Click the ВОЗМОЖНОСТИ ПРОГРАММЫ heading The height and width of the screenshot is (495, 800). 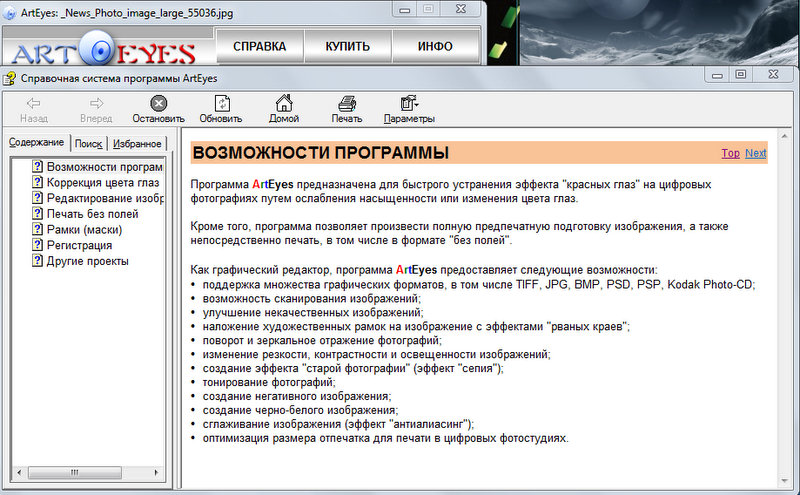[x=321, y=153]
